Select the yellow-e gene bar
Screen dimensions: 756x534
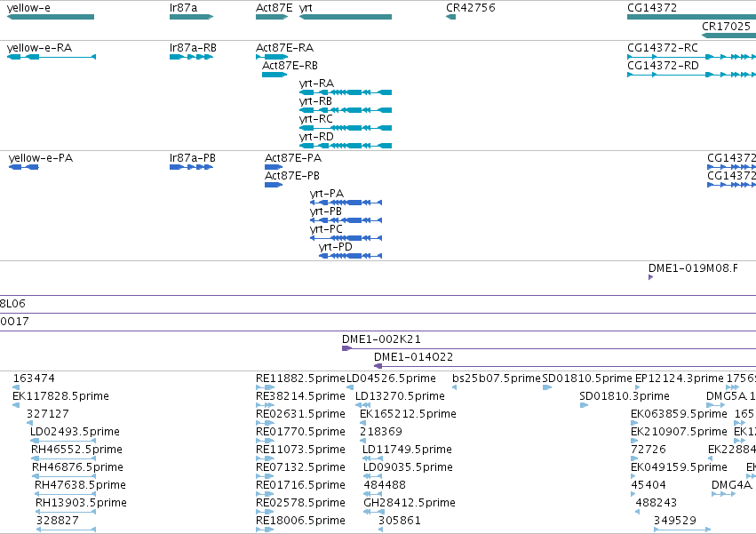tap(51, 17)
